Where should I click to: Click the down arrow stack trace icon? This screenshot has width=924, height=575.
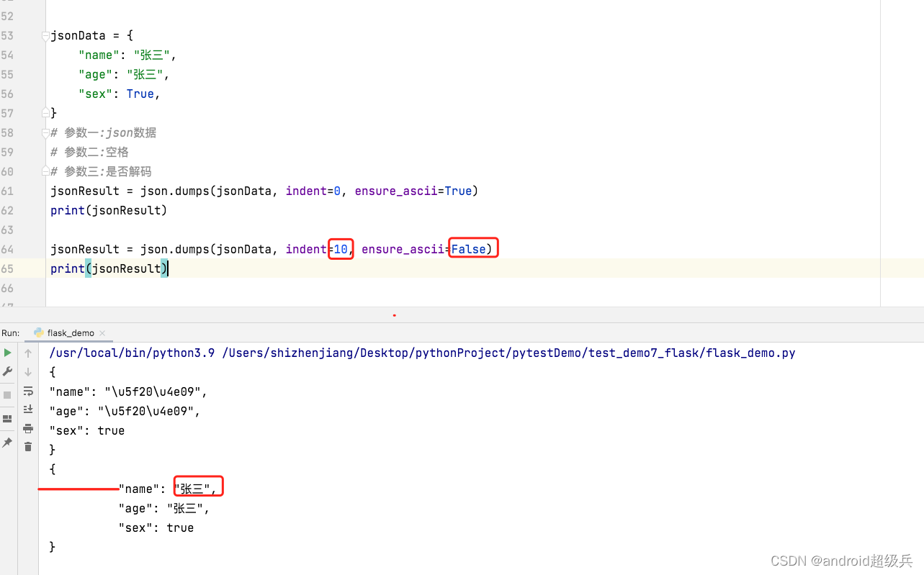28,372
